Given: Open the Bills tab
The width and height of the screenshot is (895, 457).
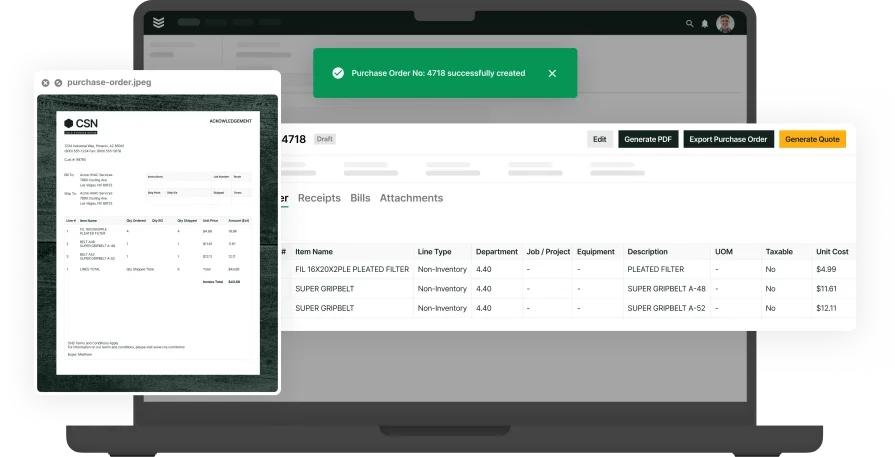Looking at the screenshot, I should 360,198.
